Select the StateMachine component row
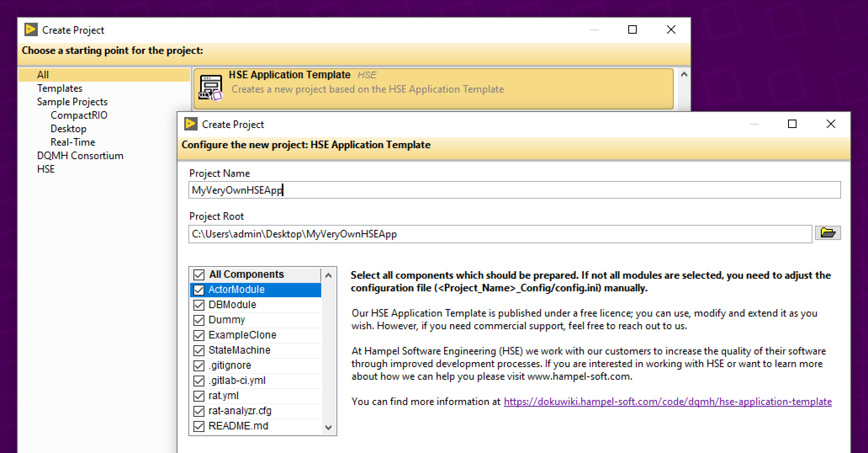The height and width of the screenshot is (453, 868). pos(239,350)
